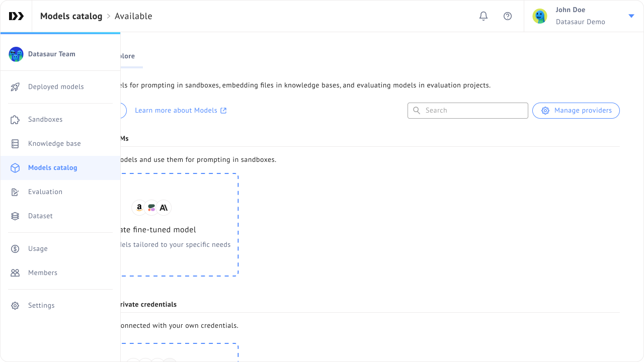Open the Datasaur Team workspace switcher
The height and width of the screenshot is (362, 644).
(51, 54)
